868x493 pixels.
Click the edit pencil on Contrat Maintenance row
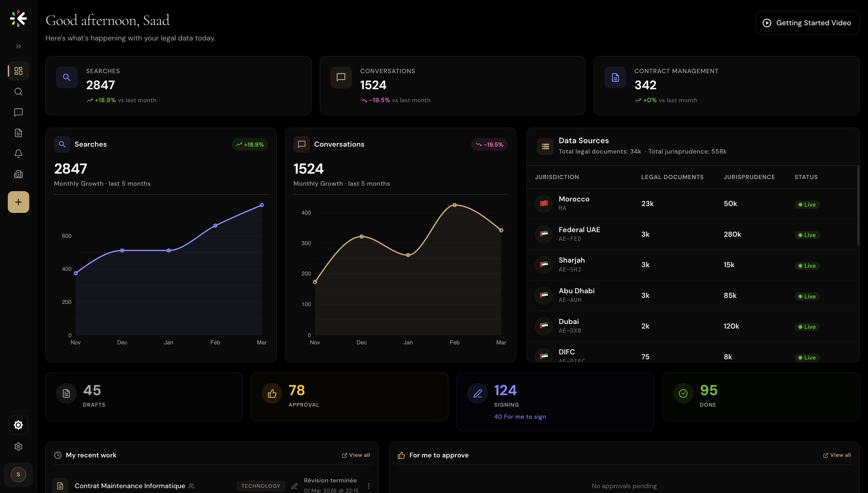(294, 486)
